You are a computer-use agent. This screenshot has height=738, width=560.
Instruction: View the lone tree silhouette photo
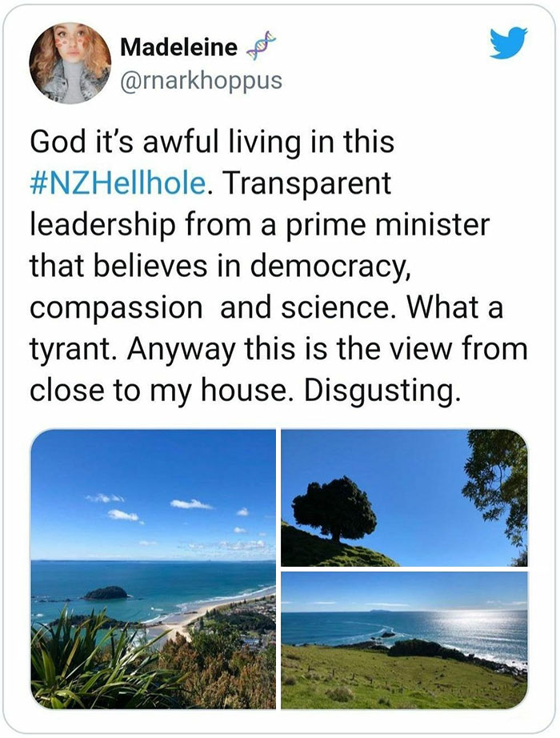pos(404,497)
